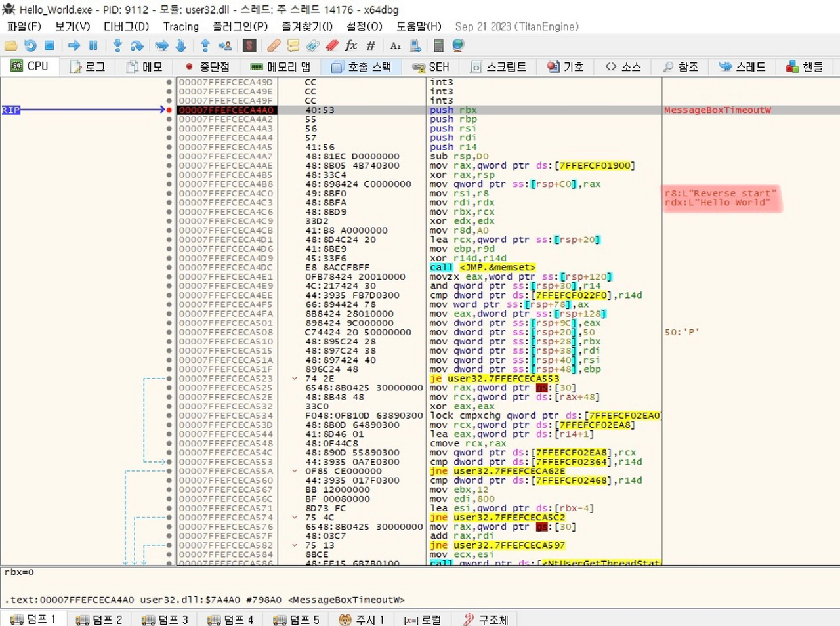This screenshot has height=626, width=840.
Task: Toggle breakpoint dot at 00007FFEFCECA574
Action: pyautogui.click(x=169, y=517)
